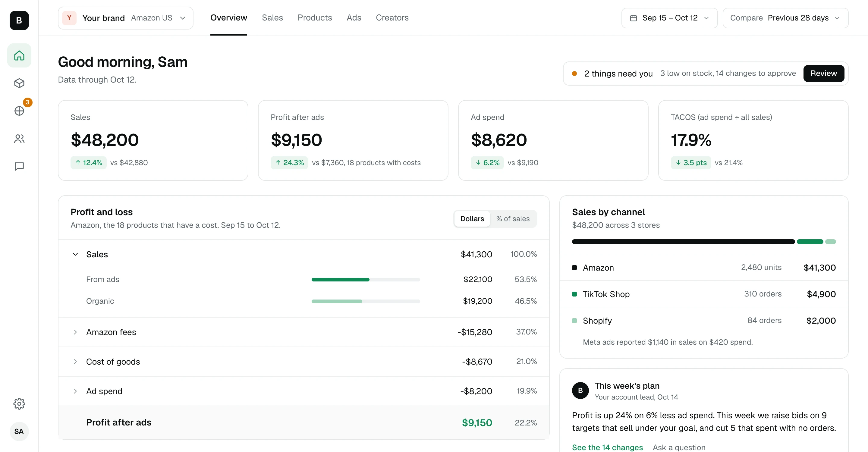This screenshot has width=868, height=452.
Task: Click the orange alert dot
Action: (574, 74)
